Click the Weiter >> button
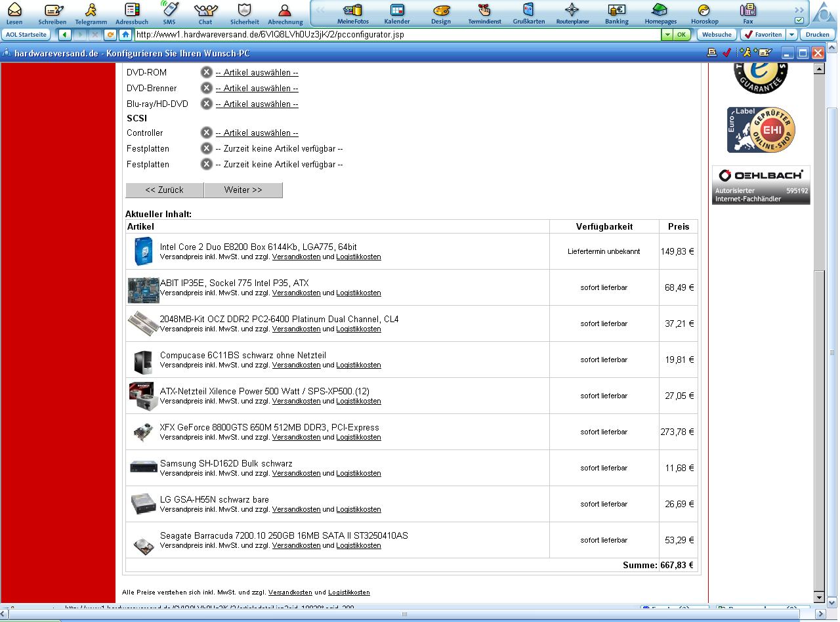The image size is (840, 622). pos(243,190)
